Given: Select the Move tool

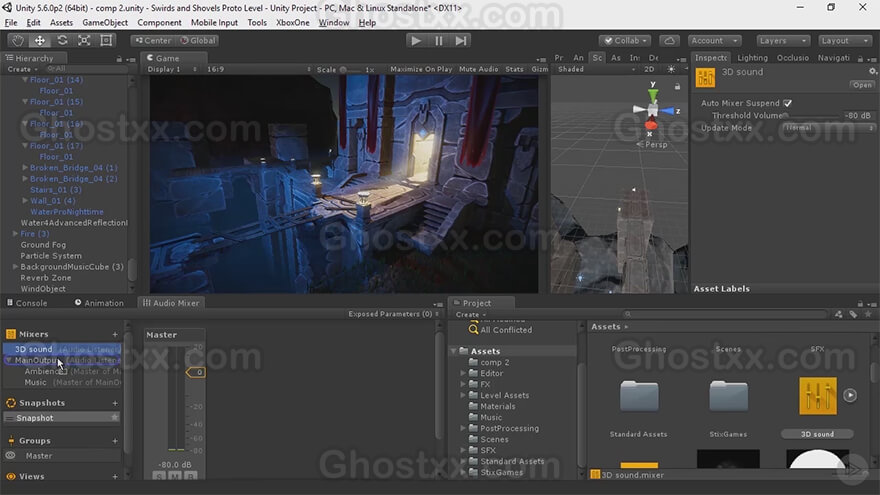Looking at the screenshot, I should [40, 40].
